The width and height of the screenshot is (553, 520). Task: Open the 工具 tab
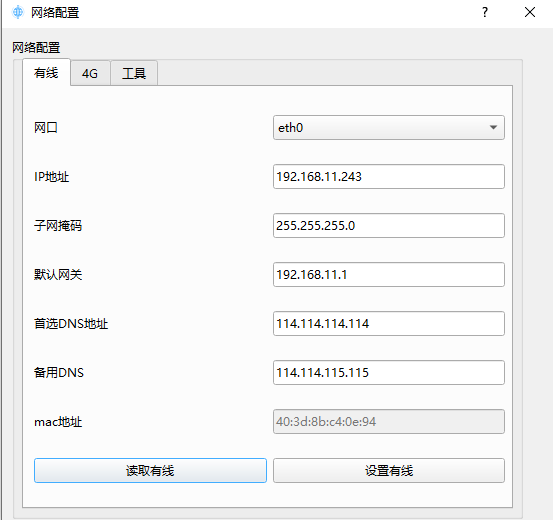[x=134, y=73]
